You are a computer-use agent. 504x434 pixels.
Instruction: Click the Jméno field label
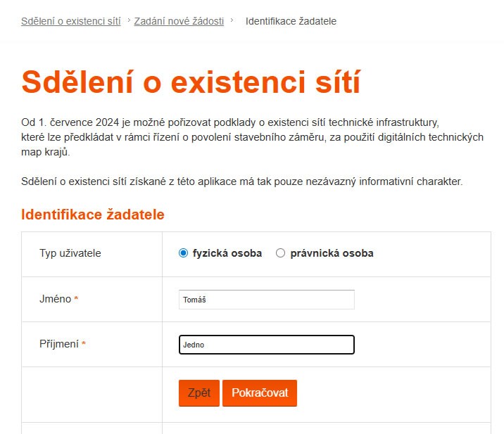55,299
